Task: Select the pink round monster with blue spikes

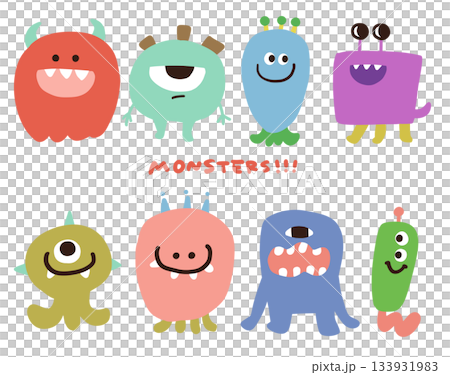Action: (x=185, y=263)
